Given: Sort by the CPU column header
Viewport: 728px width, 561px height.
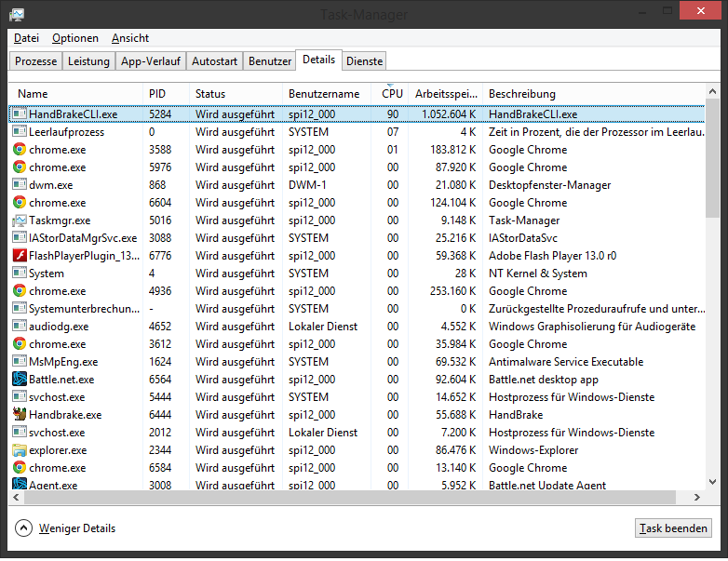Looking at the screenshot, I should [x=390, y=94].
